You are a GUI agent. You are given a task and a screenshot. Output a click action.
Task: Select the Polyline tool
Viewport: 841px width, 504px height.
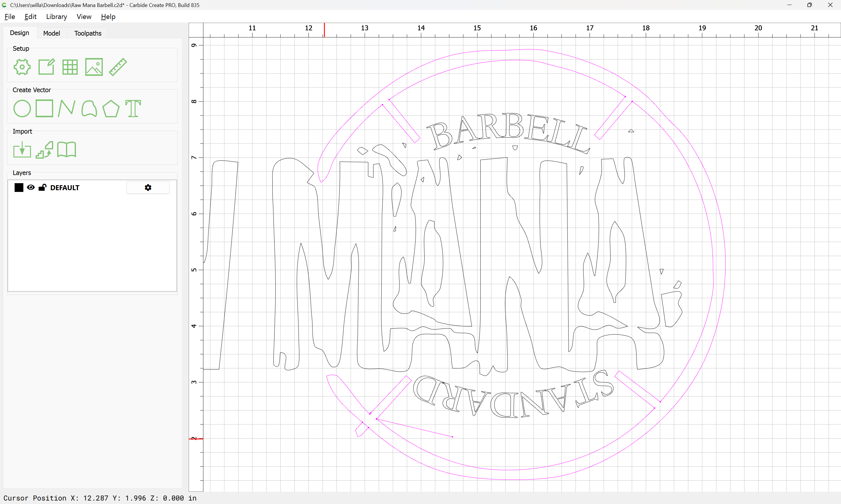click(x=67, y=109)
